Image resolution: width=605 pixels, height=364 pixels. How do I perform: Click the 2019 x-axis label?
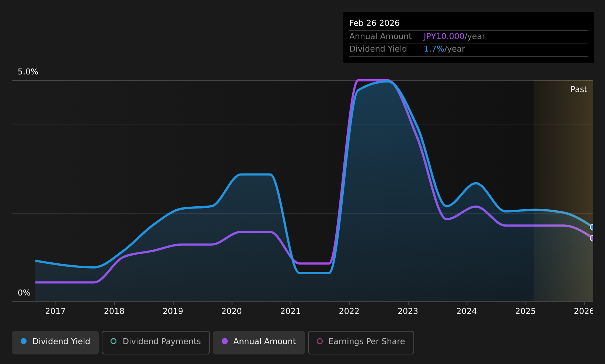(x=173, y=311)
